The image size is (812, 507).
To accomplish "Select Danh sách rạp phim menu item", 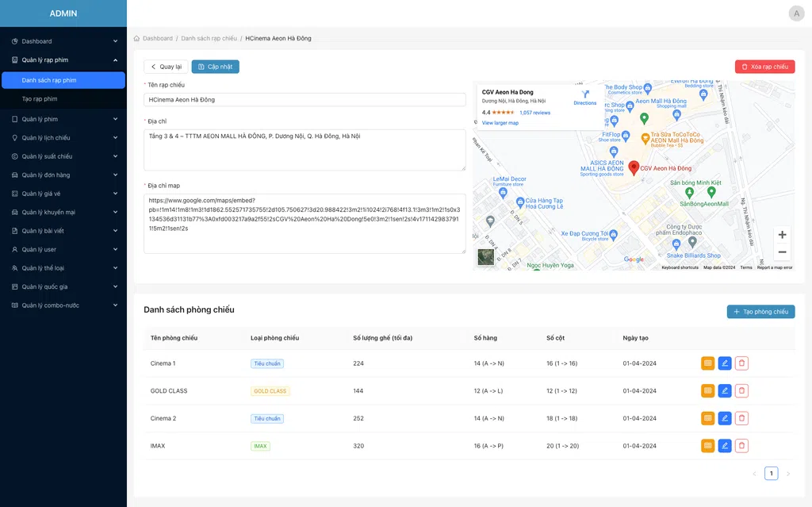I will click(63, 80).
